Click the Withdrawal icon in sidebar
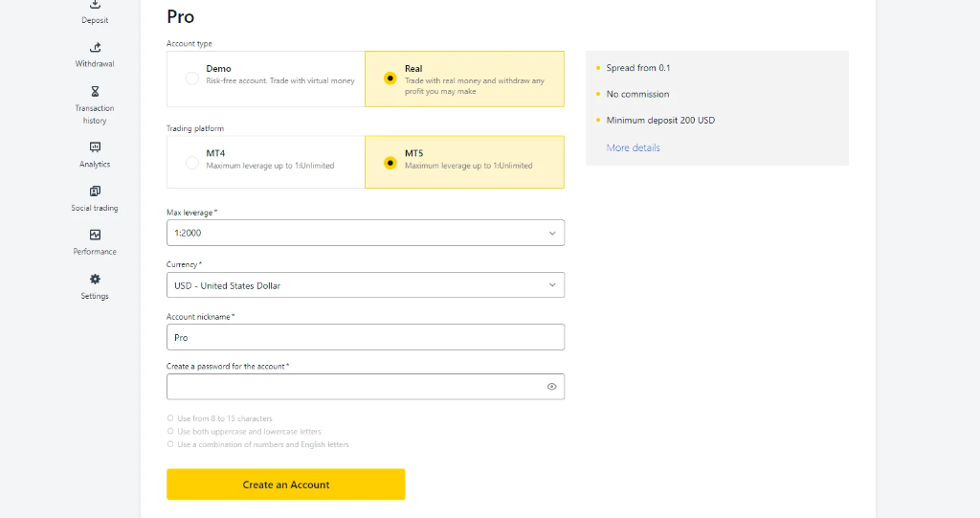This screenshot has height=518, width=980. (95, 48)
